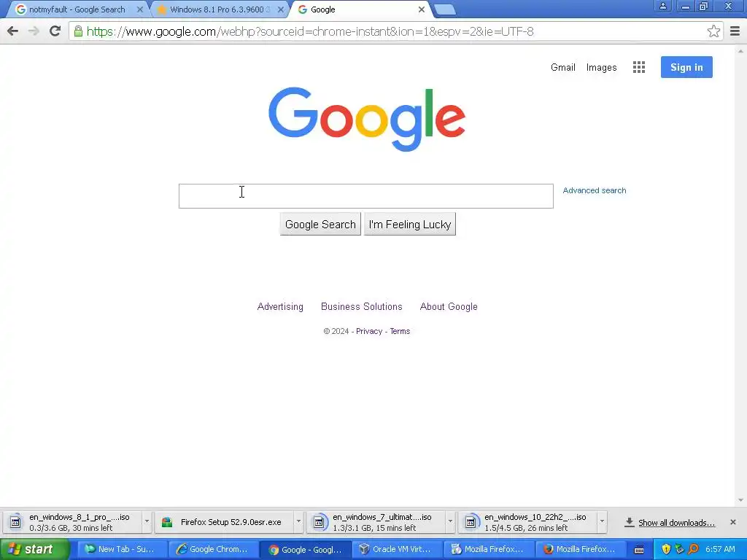Click the page scrollbar down arrow

(740, 500)
